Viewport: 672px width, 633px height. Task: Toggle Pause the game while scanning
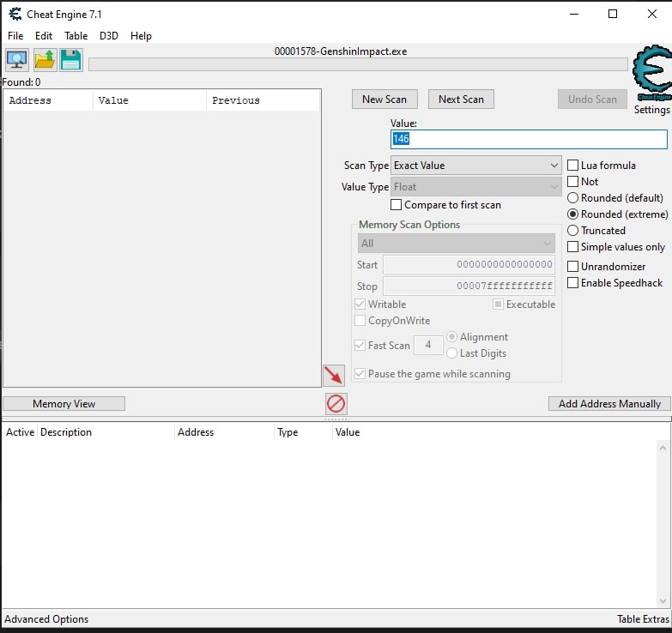pyautogui.click(x=360, y=373)
